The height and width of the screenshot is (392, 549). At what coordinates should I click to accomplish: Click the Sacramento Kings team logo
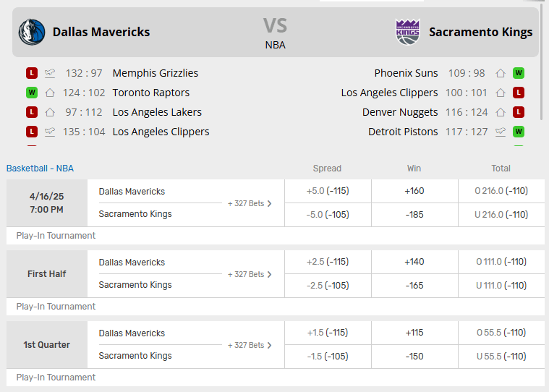coord(407,32)
